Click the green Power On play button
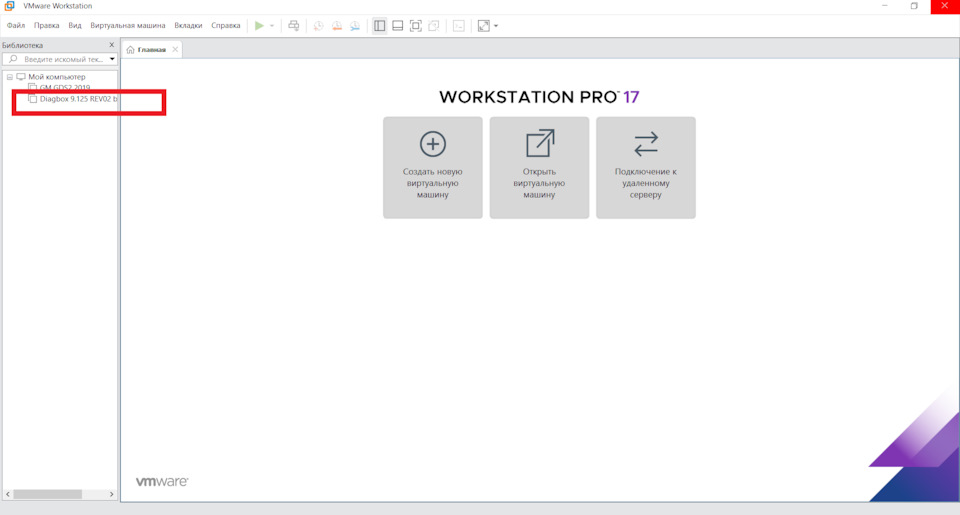Image resolution: width=960 pixels, height=515 pixels. [x=260, y=26]
